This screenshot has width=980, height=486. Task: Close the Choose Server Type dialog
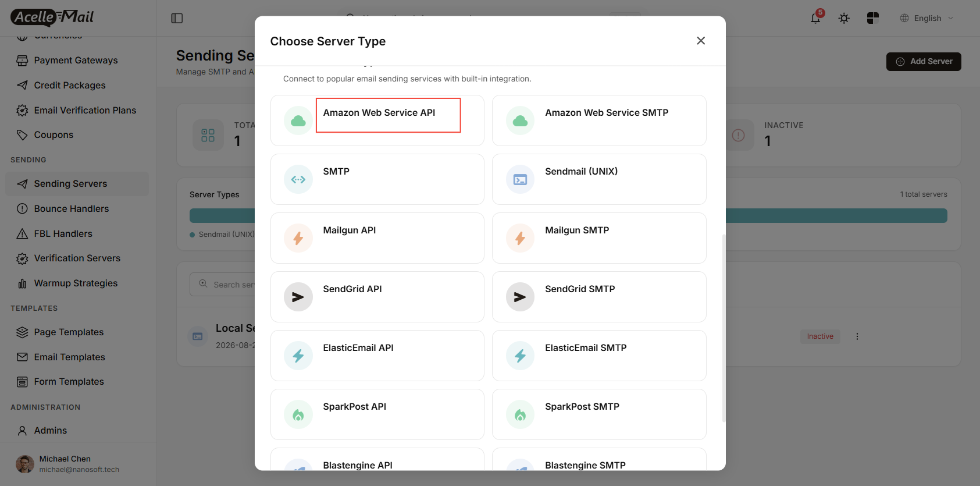tap(701, 41)
